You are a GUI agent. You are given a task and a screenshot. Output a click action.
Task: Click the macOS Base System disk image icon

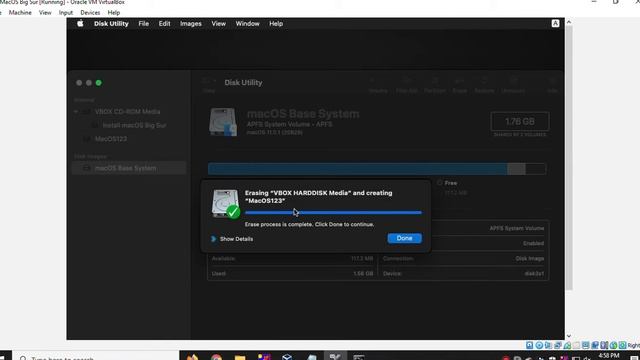pyautogui.click(x=223, y=122)
